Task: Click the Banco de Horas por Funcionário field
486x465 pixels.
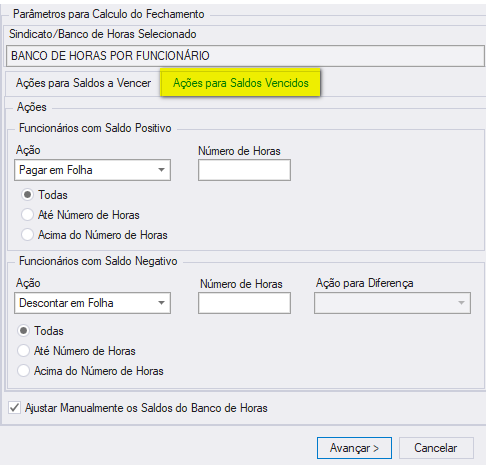Action: [x=245, y=56]
